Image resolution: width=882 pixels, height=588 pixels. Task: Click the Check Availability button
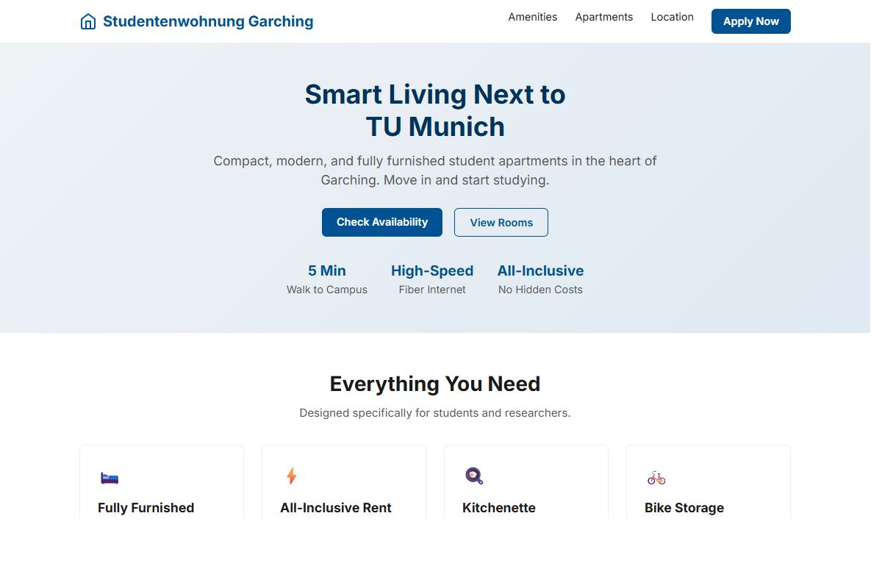(x=382, y=222)
